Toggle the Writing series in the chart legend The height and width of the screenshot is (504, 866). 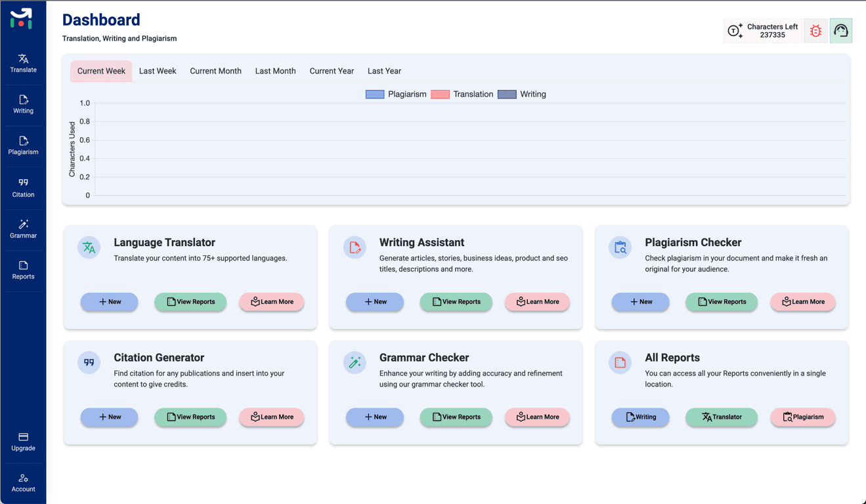(x=523, y=94)
